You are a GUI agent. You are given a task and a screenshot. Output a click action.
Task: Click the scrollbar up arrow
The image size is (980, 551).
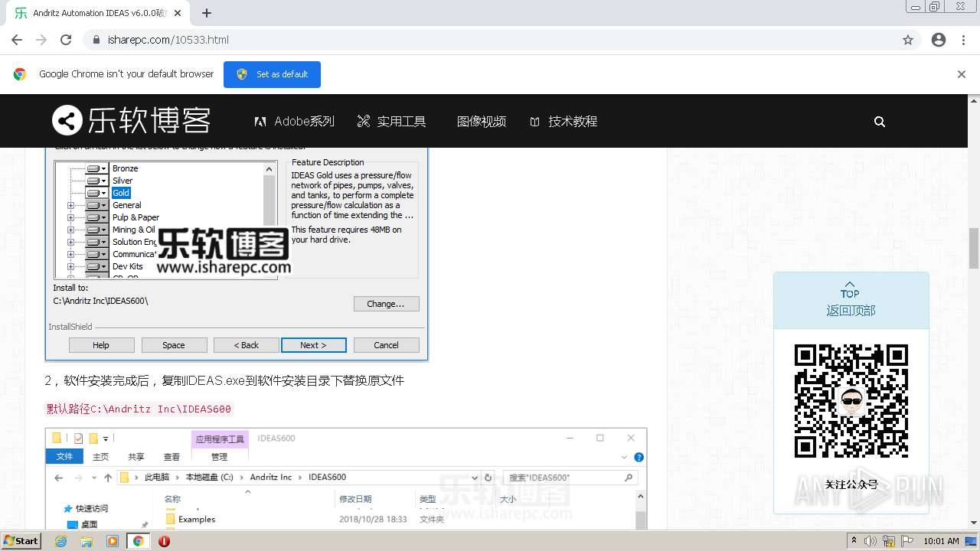[x=974, y=100]
